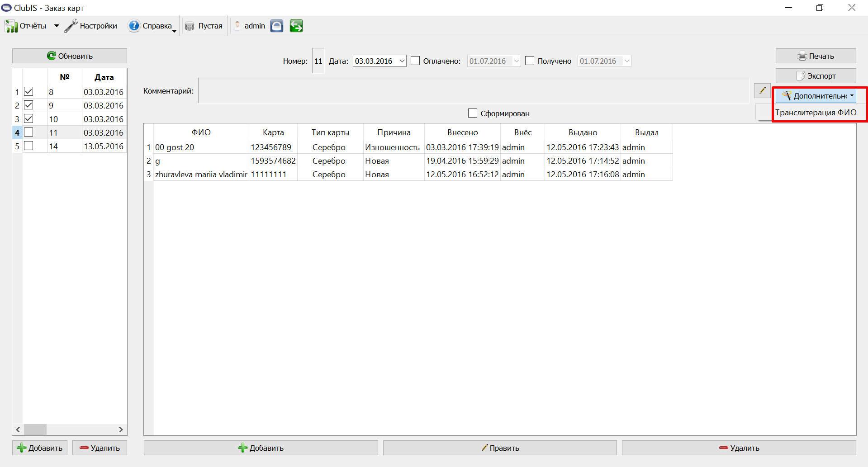The image size is (868, 467).
Task: Select the row '00 gost 20'
Action: click(201, 147)
